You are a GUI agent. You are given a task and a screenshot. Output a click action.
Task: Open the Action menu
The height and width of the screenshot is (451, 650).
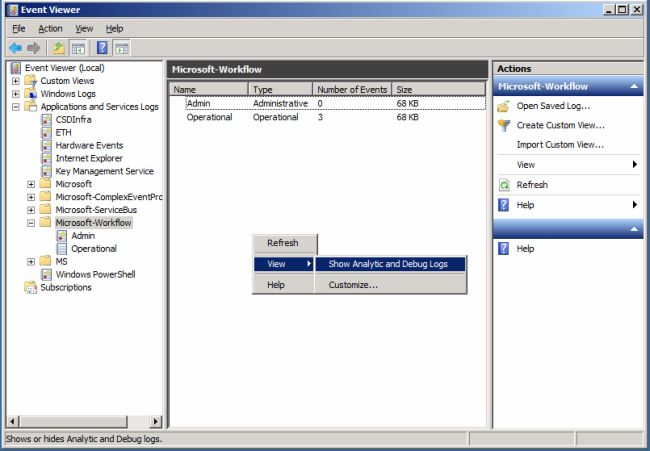pyautogui.click(x=50, y=29)
